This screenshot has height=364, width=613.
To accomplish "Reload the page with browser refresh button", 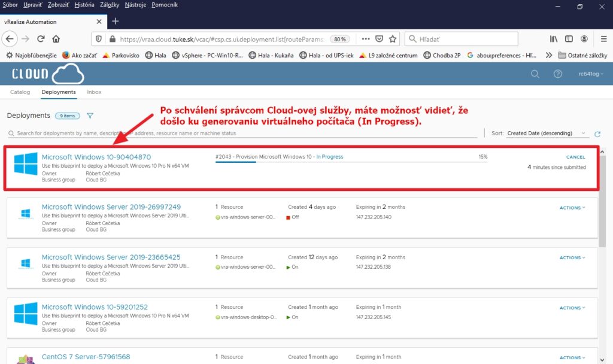I will pyautogui.click(x=41, y=39).
